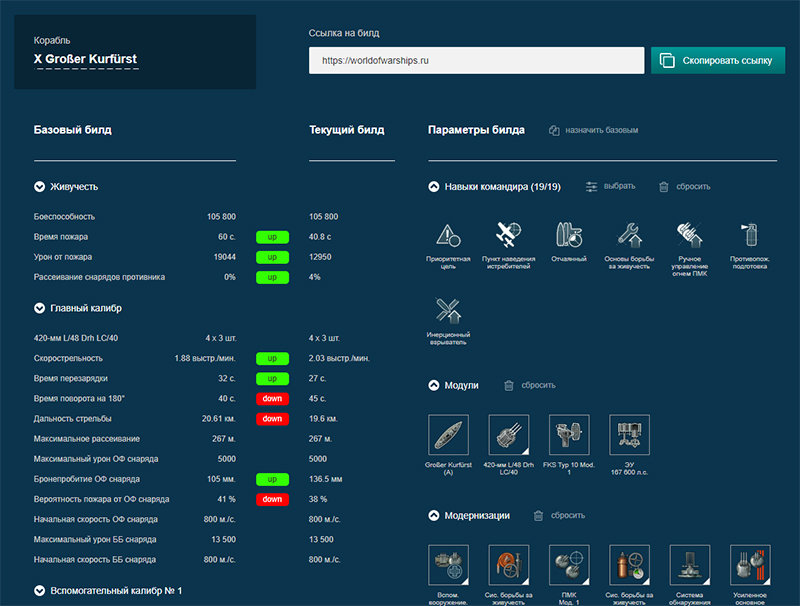This screenshot has height=606, width=800.
Task: Collapse the Главный калибр section
Action: point(39,308)
